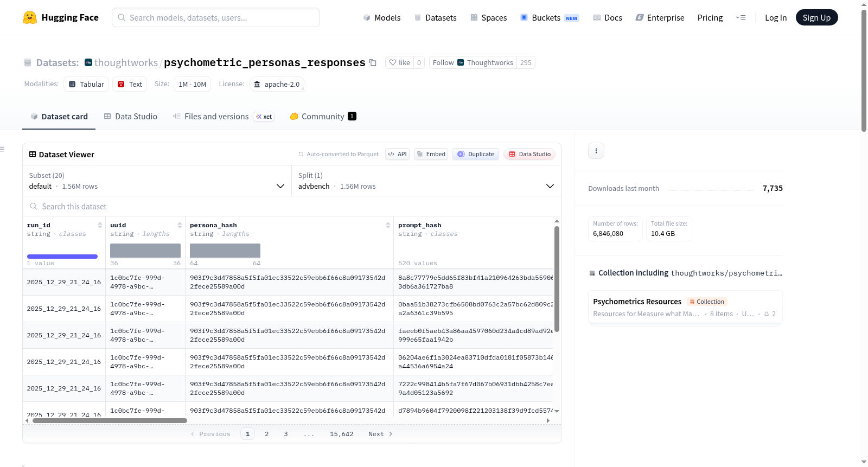The width and height of the screenshot is (868, 467).
Task: Go to page 2 of the table
Action: tap(267, 434)
